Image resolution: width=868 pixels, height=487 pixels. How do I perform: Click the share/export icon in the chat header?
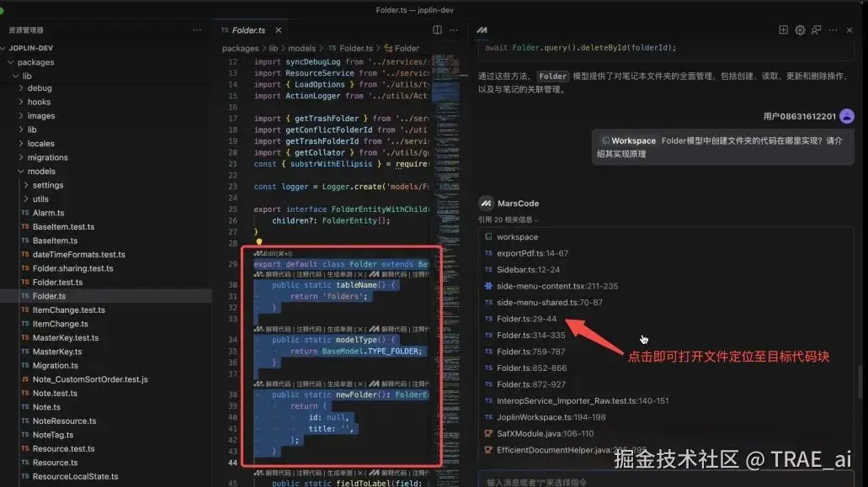[816, 29]
